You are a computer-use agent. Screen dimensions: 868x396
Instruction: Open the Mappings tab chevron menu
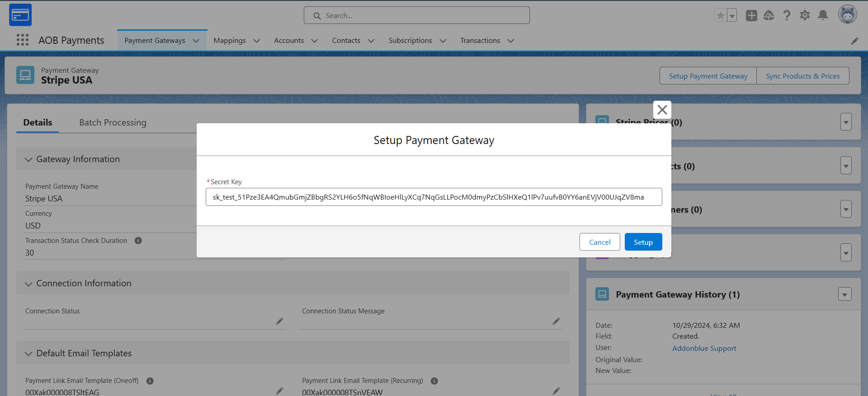(257, 41)
